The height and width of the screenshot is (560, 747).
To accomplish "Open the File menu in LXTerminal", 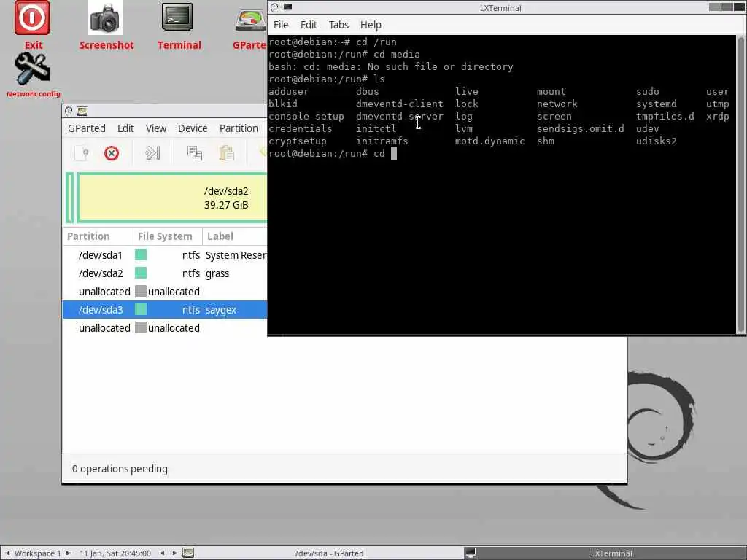I will [281, 25].
